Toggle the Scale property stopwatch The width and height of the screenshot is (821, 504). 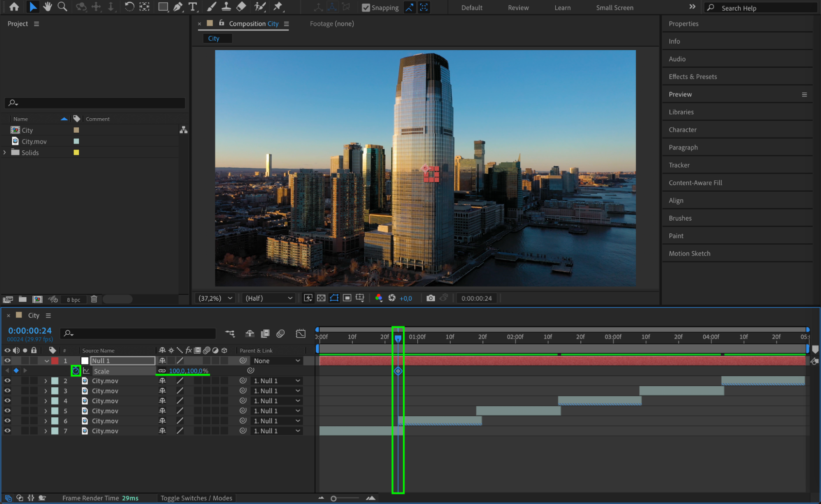click(76, 371)
